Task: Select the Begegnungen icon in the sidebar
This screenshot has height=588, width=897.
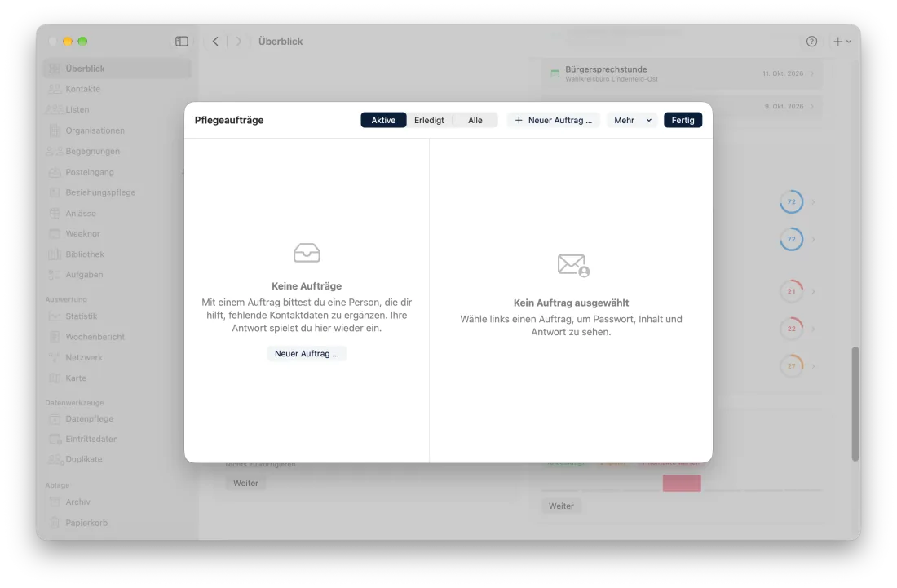Action: point(55,151)
